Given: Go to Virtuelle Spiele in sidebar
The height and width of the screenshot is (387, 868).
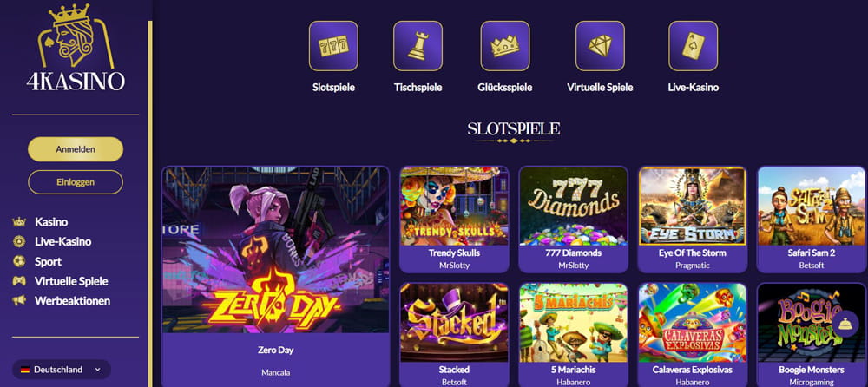Looking at the screenshot, I should coord(71,281).
